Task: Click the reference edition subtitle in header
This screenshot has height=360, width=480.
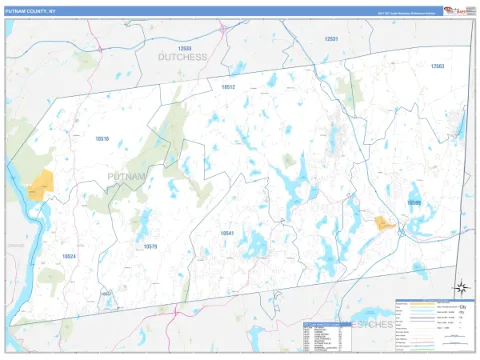Action: click(x=406, y=13)
